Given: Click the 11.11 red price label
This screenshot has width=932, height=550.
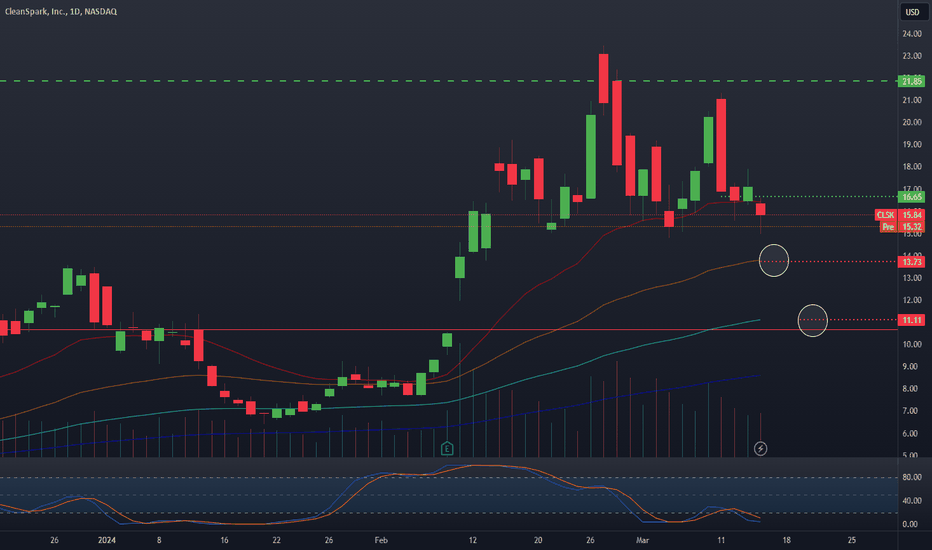Looking at the screenshot, I should pyautogui.click(x=911, y=320).
